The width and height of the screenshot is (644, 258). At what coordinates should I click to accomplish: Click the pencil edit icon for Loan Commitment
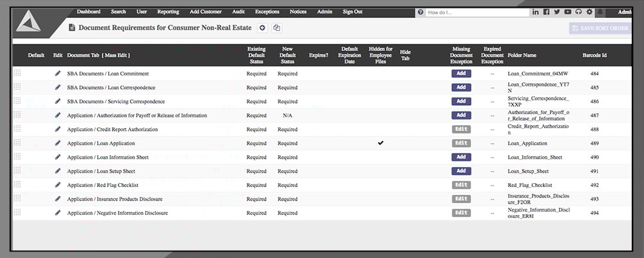(58, 74)
